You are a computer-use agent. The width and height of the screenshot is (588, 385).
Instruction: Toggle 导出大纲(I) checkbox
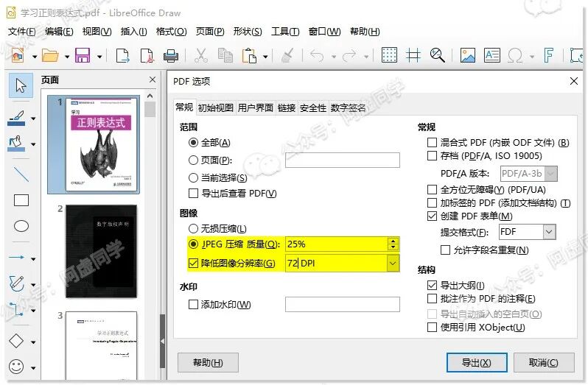[x=432, y=286]
